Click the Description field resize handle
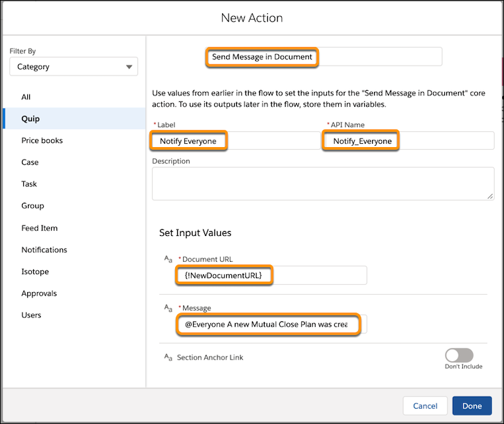504x424 pixels. 490,196
